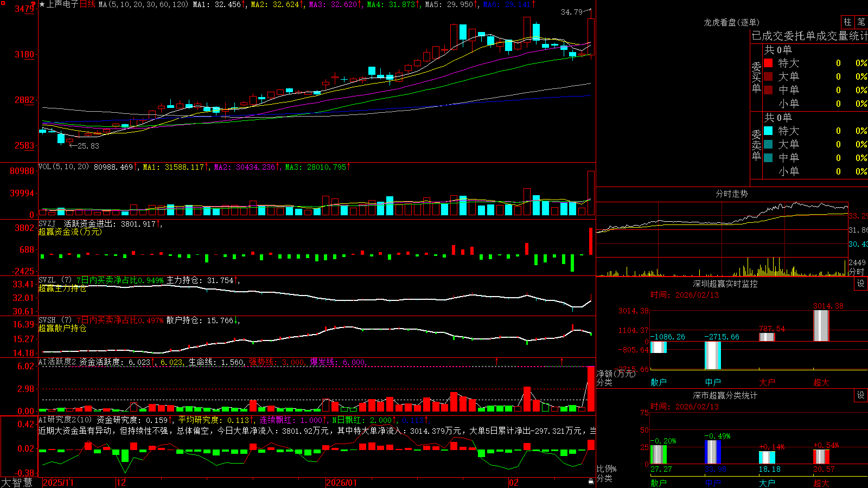Click AI活跃度2 indicator title
The image size is (868, 488).
coord(58,362)
